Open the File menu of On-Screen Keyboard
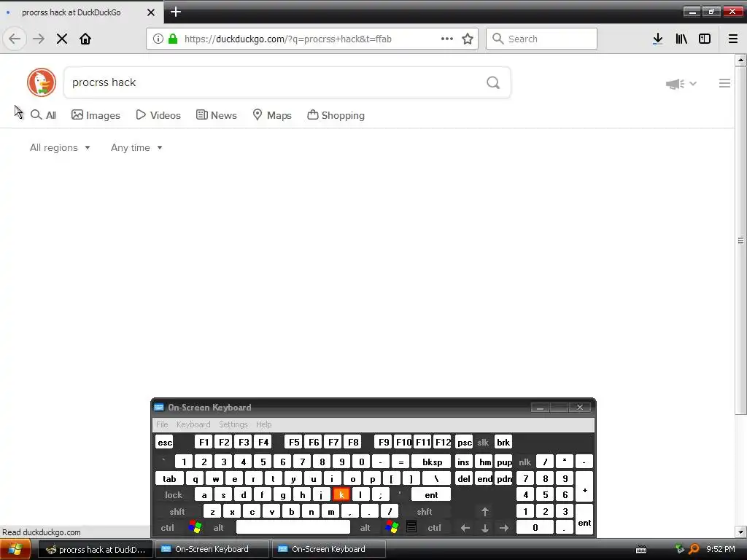The height and width of the screenshot is (560, 747). coord(162,424)
